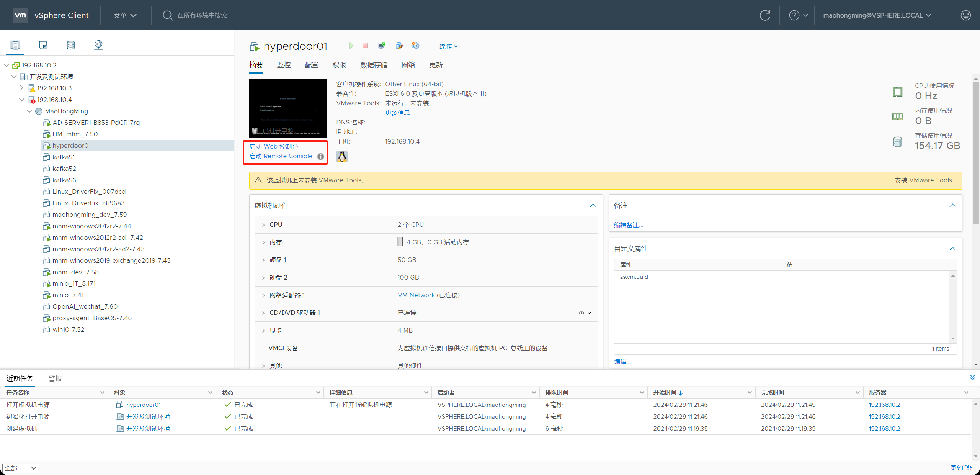Click the Linux penguin OS icon
This screenshot has height=475, width=980.
point(342,156)
